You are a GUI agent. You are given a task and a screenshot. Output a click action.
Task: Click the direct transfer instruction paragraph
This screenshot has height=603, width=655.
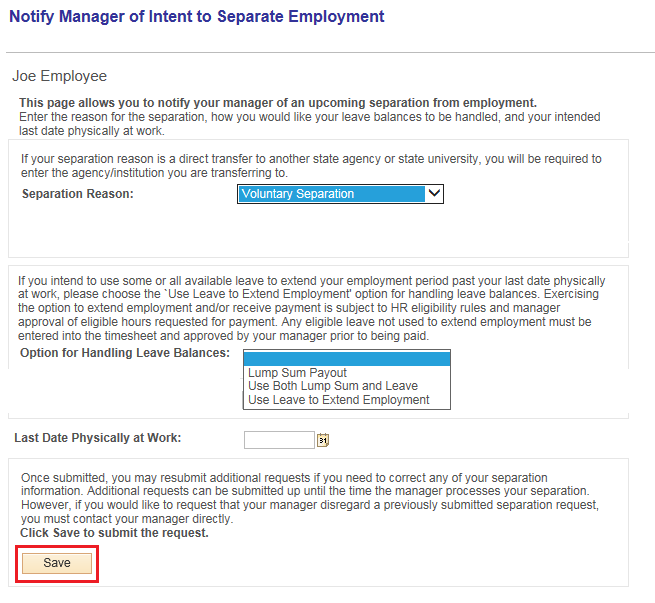coord(311,166)
